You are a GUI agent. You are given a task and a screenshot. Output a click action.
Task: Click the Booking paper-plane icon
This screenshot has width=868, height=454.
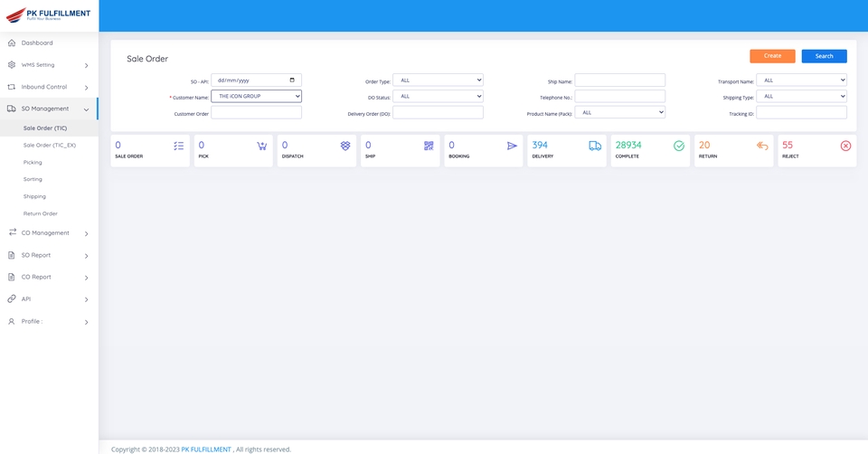[512, 146]
